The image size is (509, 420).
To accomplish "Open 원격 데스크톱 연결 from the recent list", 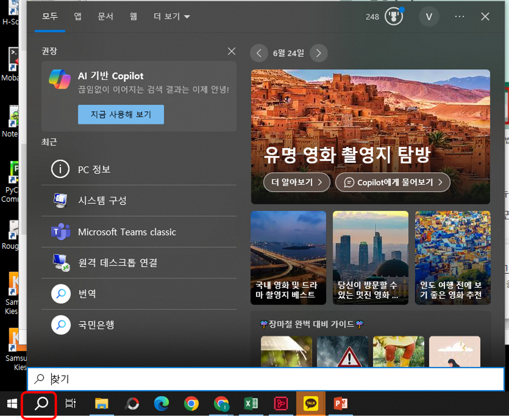I will tap(139, 263).
